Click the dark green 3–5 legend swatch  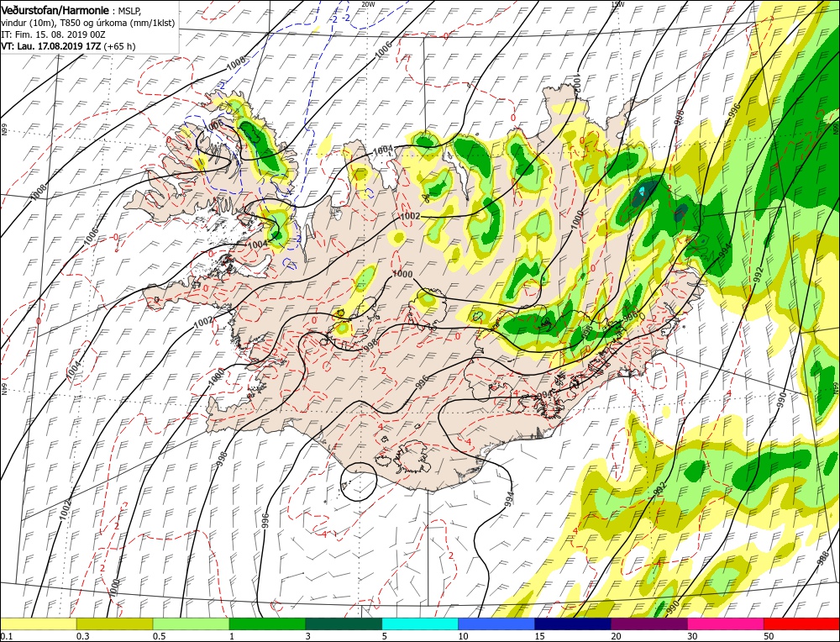pos(344,624)
